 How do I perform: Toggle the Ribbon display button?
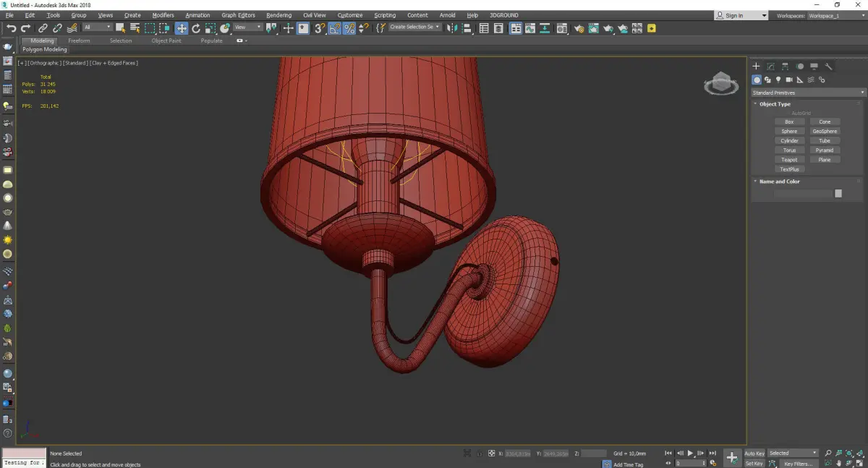pos(516,28)
